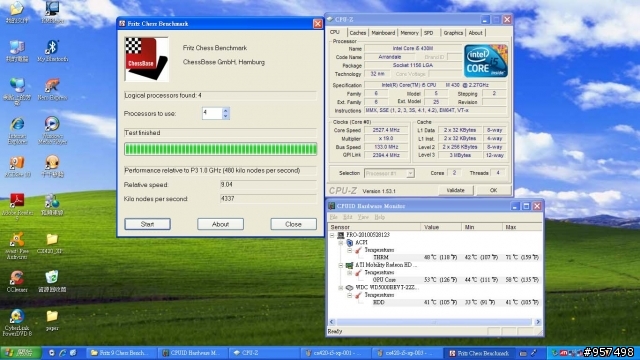This screenshot has height=360, width=640.
Task: Switch to the SPD tab in CPU-Z
Action: (x=429, y=33)
